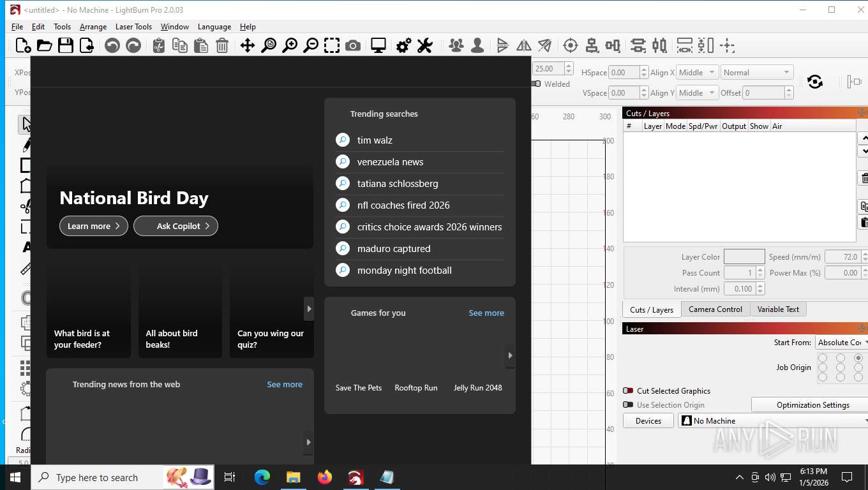Select the top-left Job Origin radio button

(823, 358)
